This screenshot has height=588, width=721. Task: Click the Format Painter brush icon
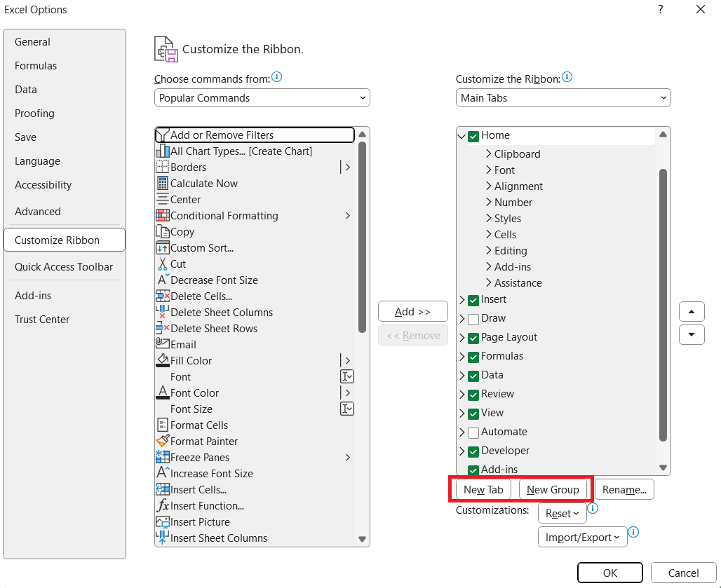coord(163,441)
